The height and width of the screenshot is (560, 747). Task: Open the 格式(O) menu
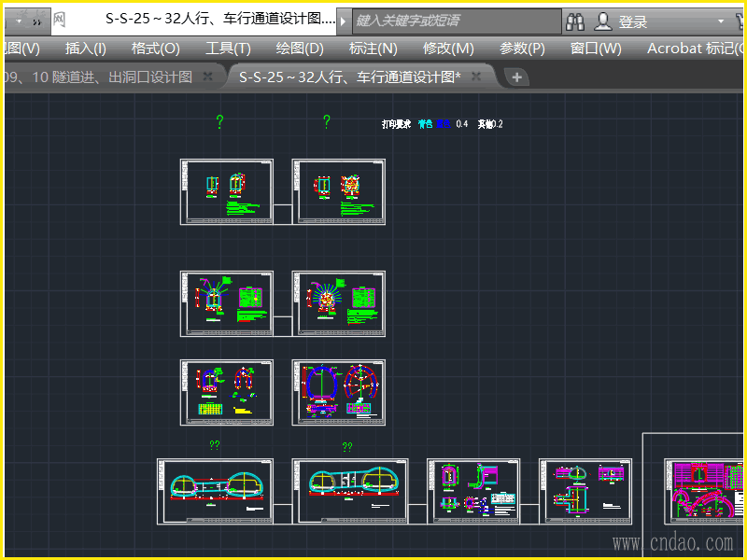coord(155,49)
